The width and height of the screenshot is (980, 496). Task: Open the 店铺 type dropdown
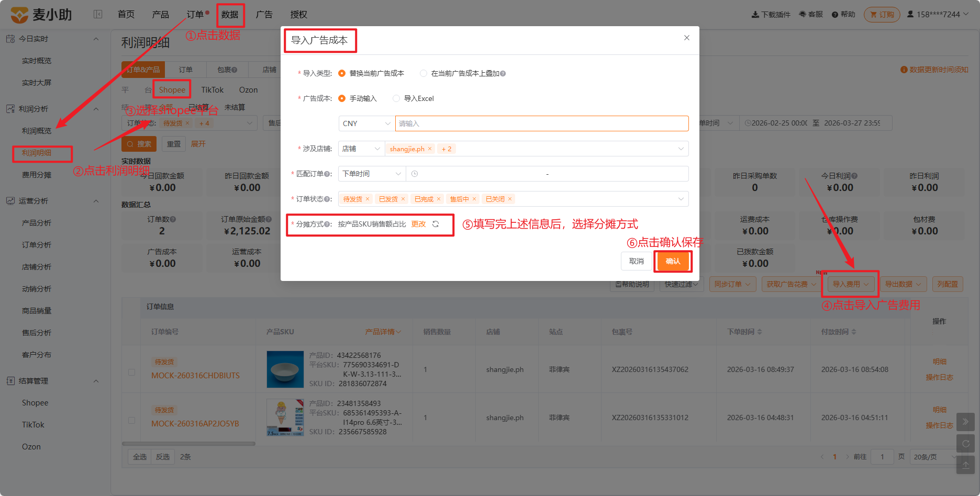tap(361, 149)
